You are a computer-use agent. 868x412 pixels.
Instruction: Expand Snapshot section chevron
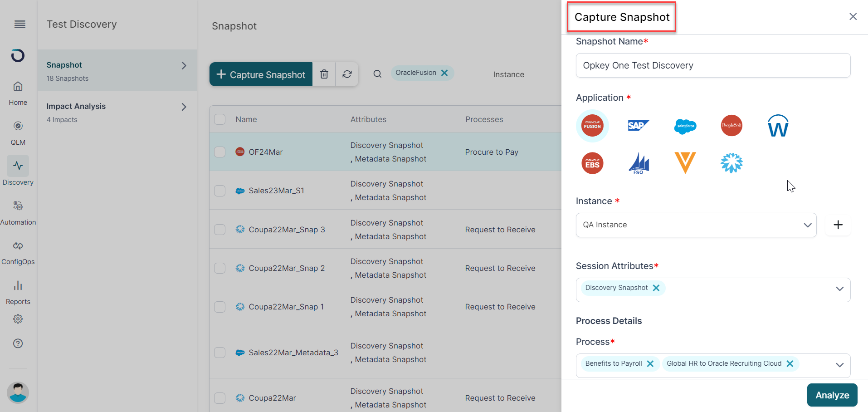[x=184, y=66]
